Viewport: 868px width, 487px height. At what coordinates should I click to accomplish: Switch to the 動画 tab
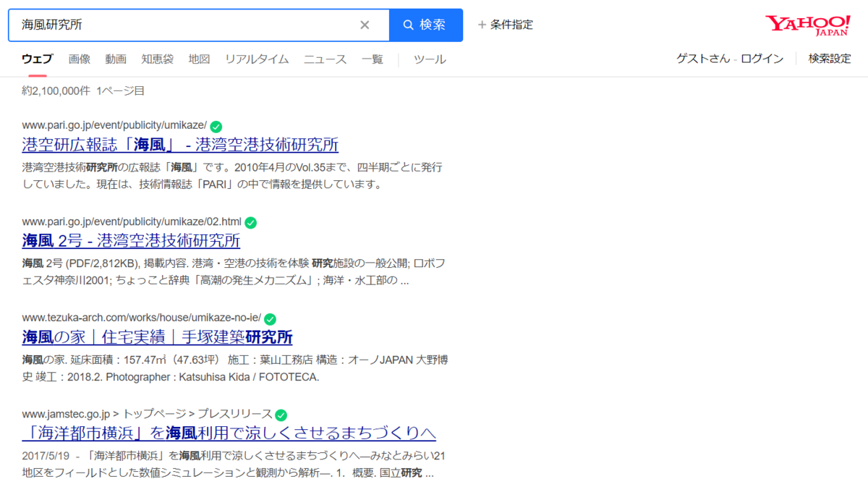click(x=116, y=59)
